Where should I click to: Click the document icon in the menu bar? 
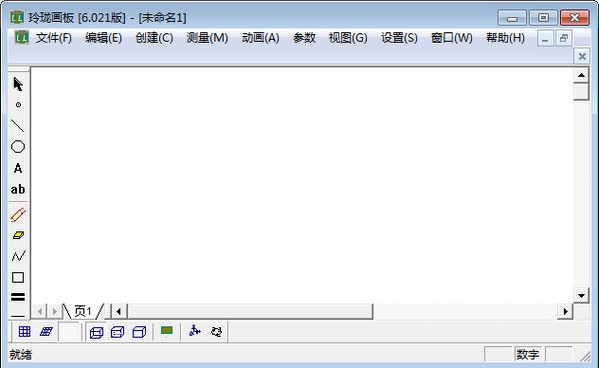[21, 37]
